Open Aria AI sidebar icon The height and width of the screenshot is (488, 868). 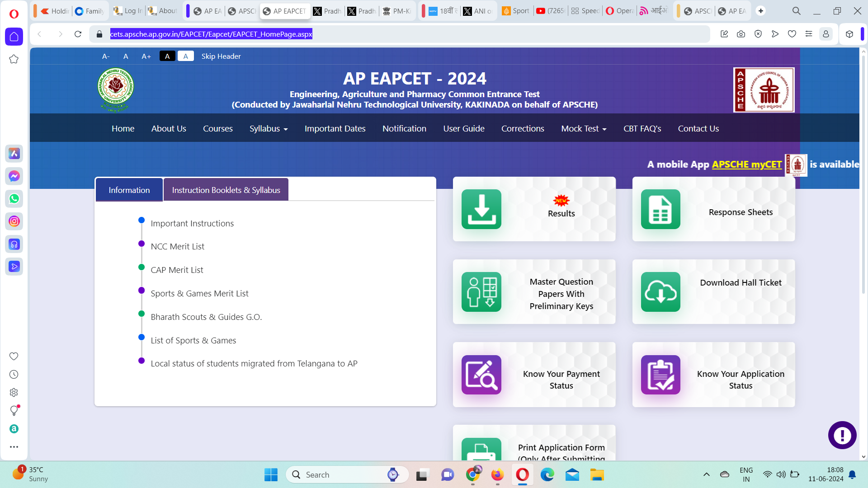click(x=14, y=154)
